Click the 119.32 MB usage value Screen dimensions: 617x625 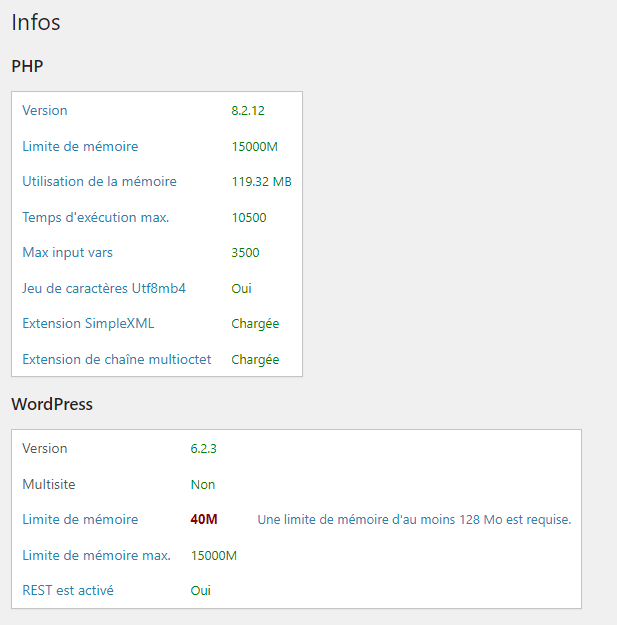pos(261,181)
